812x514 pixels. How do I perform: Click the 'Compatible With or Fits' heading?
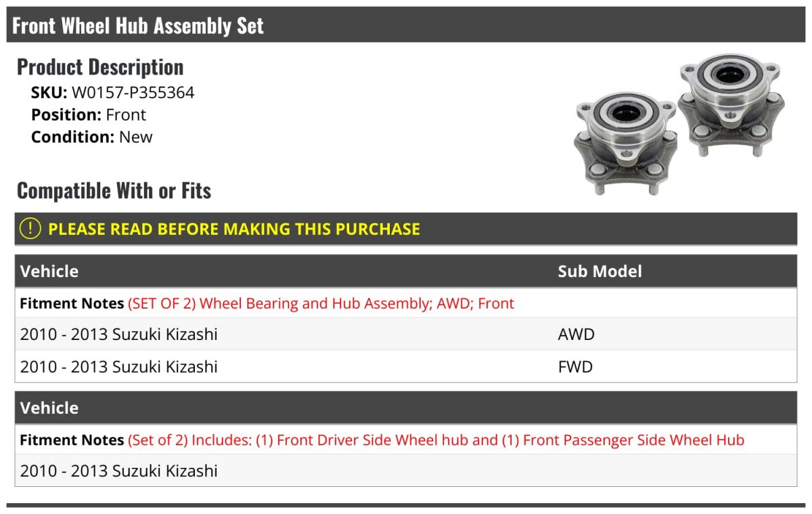click(x=114, y=191)
